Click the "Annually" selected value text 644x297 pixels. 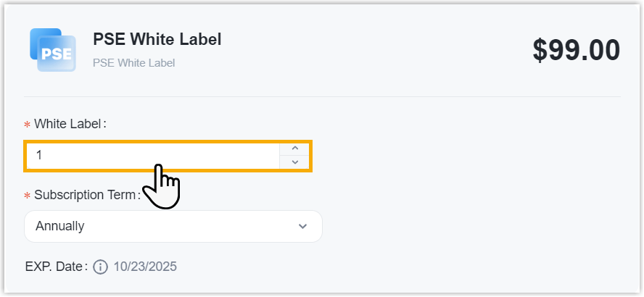click(60, 227)
